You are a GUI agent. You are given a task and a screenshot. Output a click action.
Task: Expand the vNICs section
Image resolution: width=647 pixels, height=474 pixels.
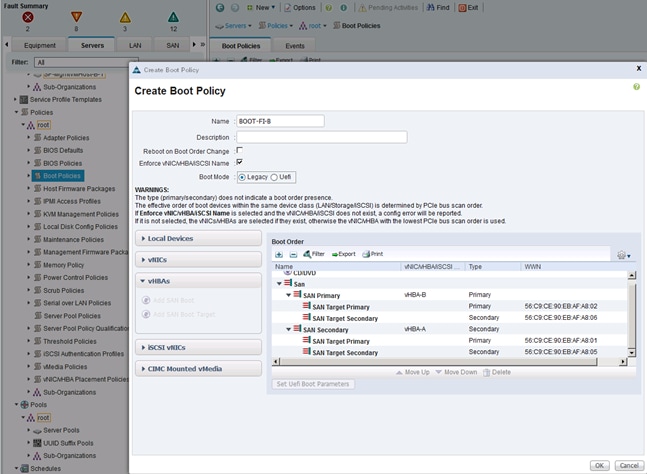click(198, 260)
